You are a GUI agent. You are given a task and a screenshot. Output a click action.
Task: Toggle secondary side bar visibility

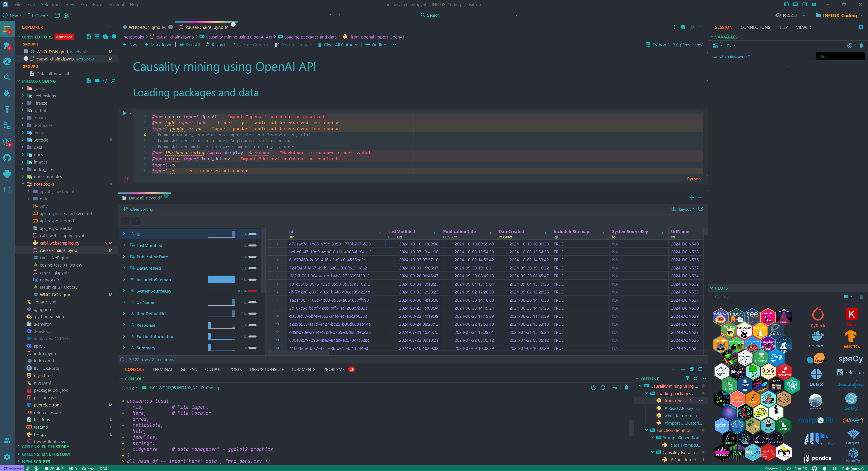pos(805,4)
